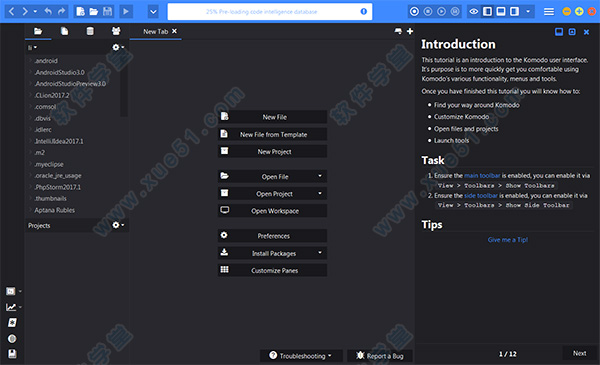Expand the .android folder
Image resolution: width=600 pixels, height=365 pixels.
click(x=30, y=60)
